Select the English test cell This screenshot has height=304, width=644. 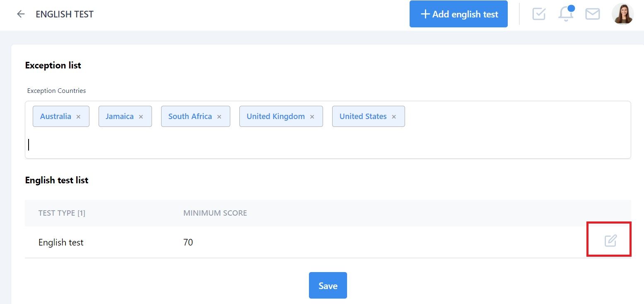click(61, 242)
